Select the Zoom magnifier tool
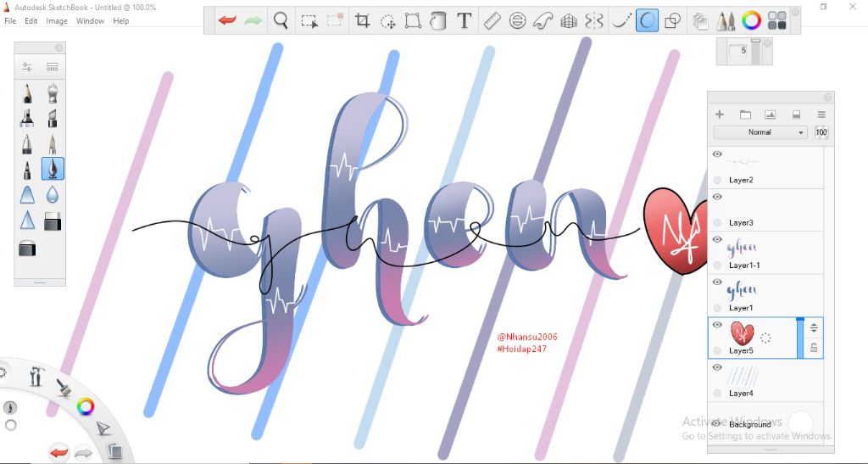Viewport: 868px width, 464px height. 281,21
